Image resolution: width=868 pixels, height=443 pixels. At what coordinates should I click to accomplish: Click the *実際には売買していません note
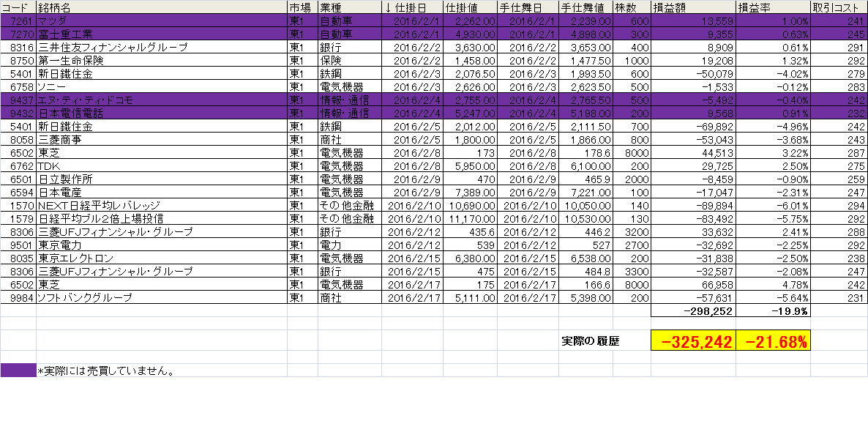coord(106,371)
